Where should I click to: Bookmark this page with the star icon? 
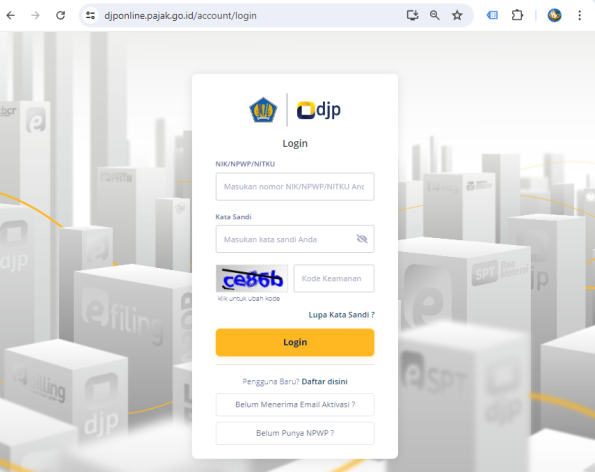pyautogui.click(x=457, y=16)
